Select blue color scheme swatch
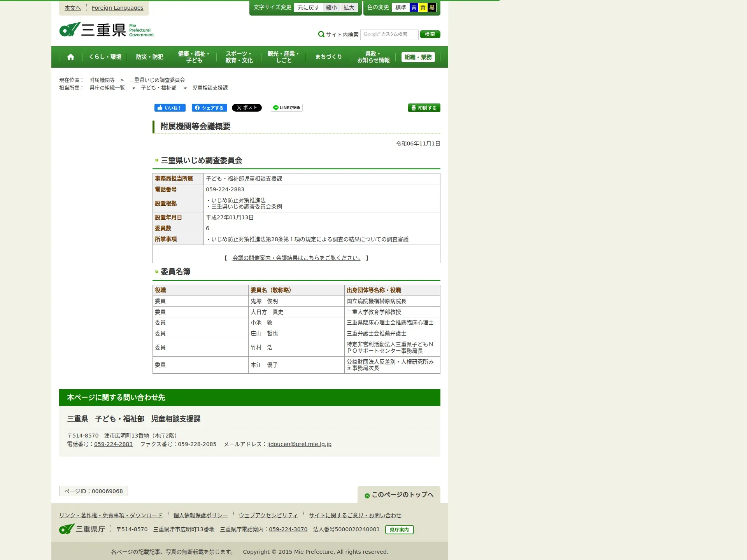Viewport: 747px width, 560px height. pos(414,7)
